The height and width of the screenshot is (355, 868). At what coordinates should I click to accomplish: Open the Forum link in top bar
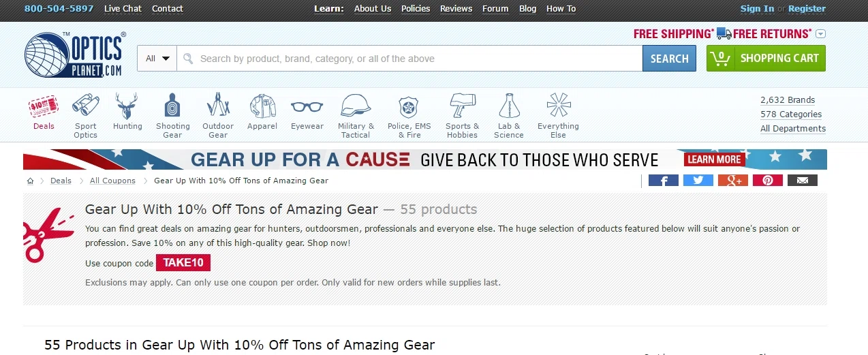(x=495, y=9)
